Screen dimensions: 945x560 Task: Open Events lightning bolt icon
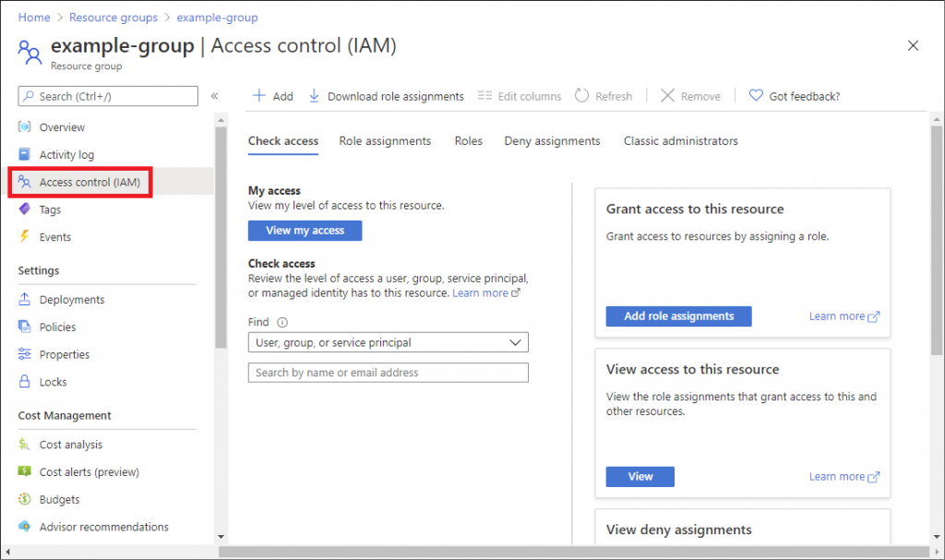pyautogui.click(x=25, y=237)
